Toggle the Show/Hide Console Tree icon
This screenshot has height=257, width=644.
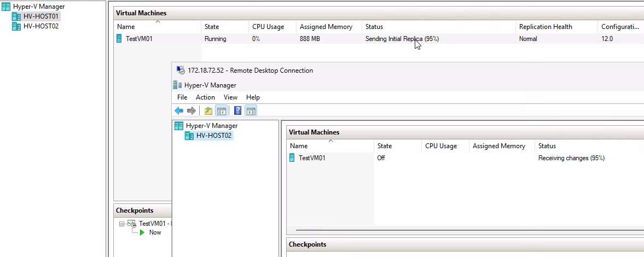tap(222, 111)
